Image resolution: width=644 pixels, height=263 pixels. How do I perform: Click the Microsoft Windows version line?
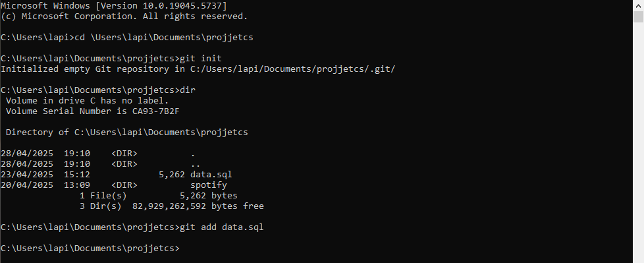114,6
